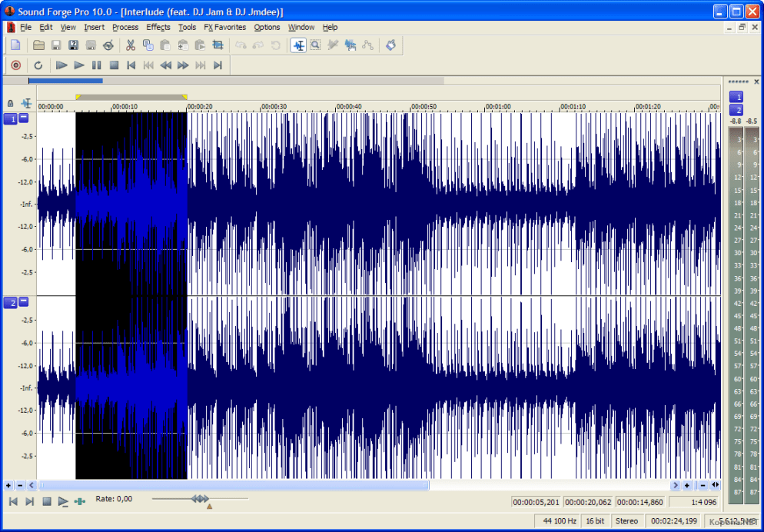Viewport: 764px width, 532px height.
Task: Open the Effects menu
Action: coord(158,27)
